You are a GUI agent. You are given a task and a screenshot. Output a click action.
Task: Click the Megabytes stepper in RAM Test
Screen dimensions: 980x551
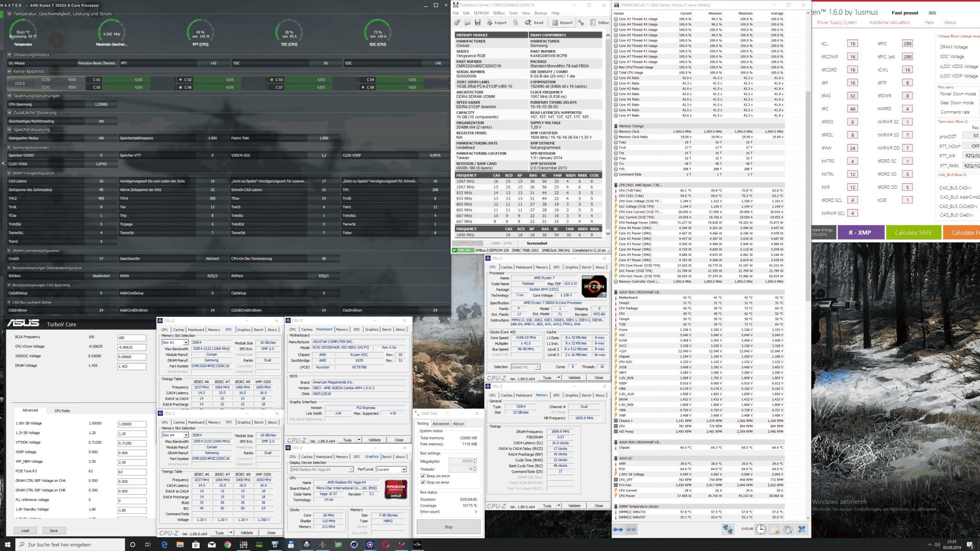pos(475,461)
